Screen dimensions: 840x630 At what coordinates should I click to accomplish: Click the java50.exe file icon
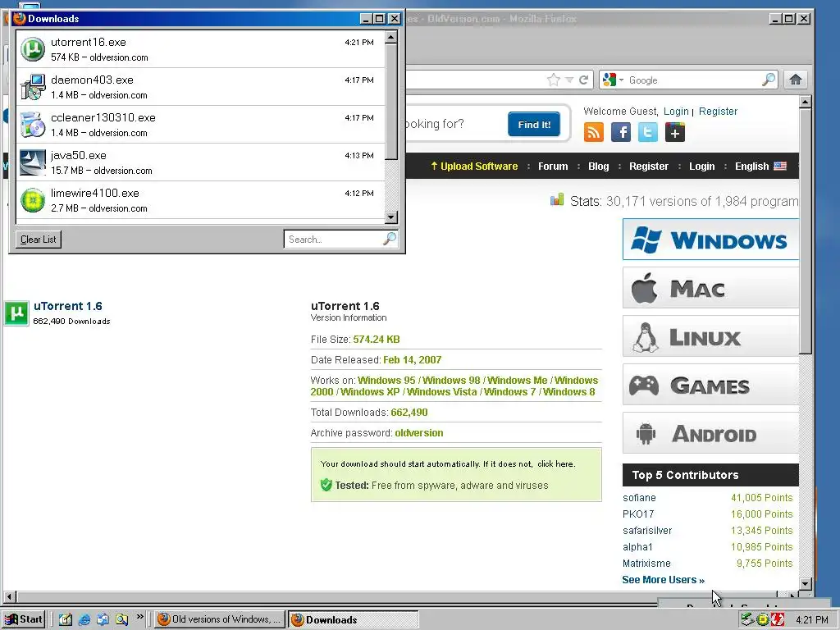33,162
